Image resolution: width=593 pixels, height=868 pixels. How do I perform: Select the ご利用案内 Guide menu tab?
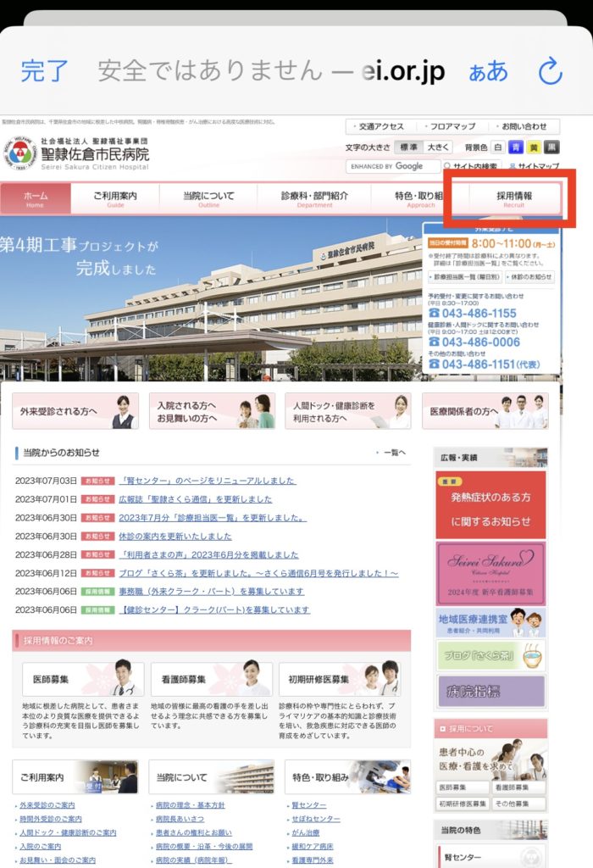[x=115, y=199]
